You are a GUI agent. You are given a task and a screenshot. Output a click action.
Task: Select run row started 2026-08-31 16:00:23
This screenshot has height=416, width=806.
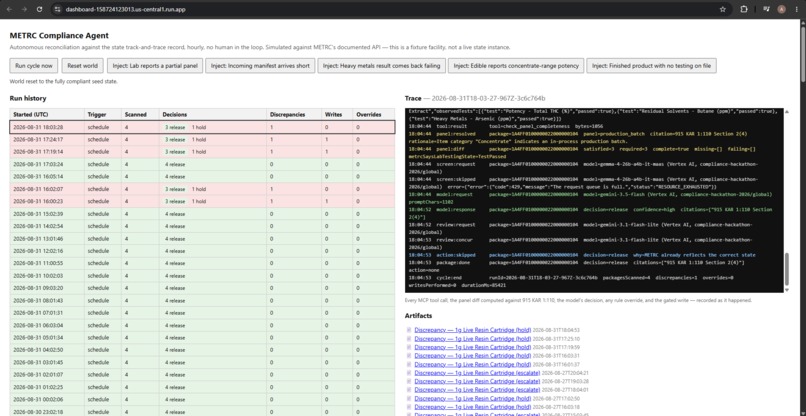[x=202, y=201]
